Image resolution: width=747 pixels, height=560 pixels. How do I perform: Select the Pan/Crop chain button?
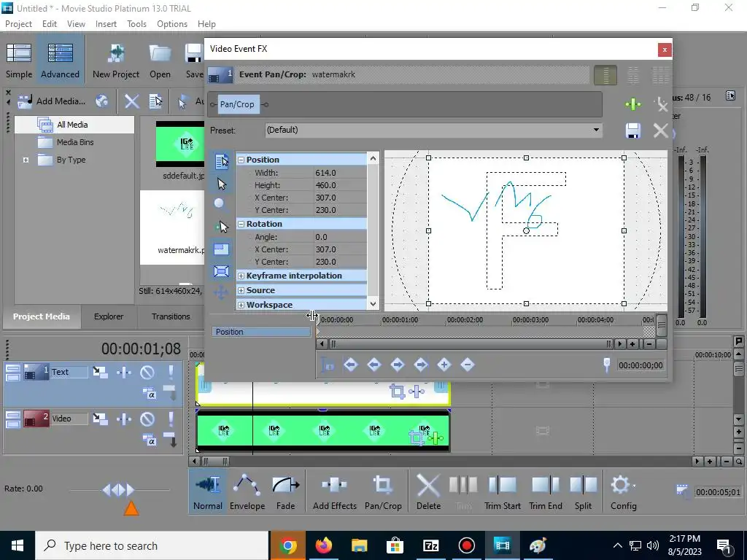[x=237, y=104]
